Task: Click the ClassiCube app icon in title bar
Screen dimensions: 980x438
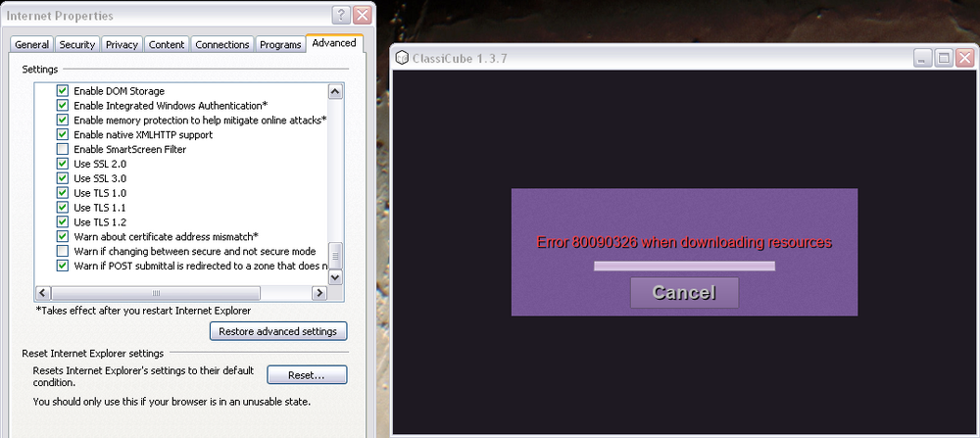Action: [x=403, y=59]
